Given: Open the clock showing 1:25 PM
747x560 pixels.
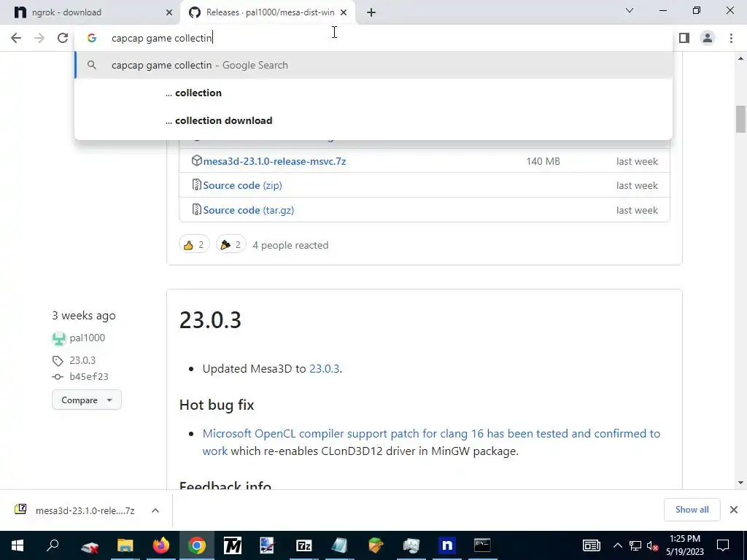Looking at the screenshot, I should [x=684, y=545].
